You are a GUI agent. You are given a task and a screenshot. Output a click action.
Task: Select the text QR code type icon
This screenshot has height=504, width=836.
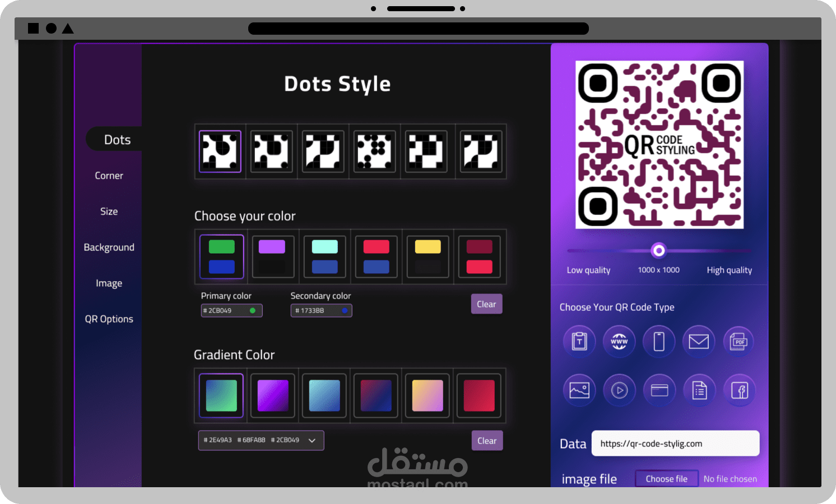579,341
